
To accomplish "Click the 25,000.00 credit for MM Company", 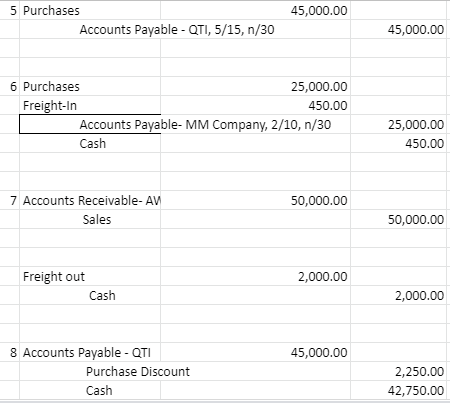I will [398, 124].
